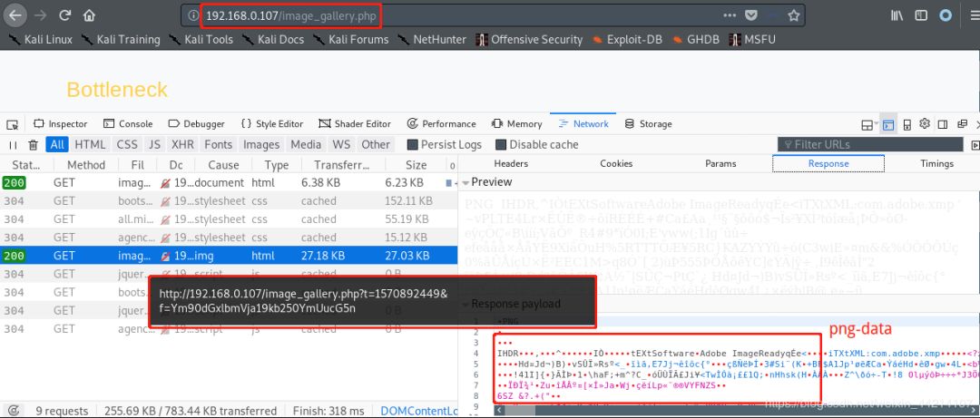Open the Style Editor panel
Screen dimensions: 980x418
[x=272, y=123]
